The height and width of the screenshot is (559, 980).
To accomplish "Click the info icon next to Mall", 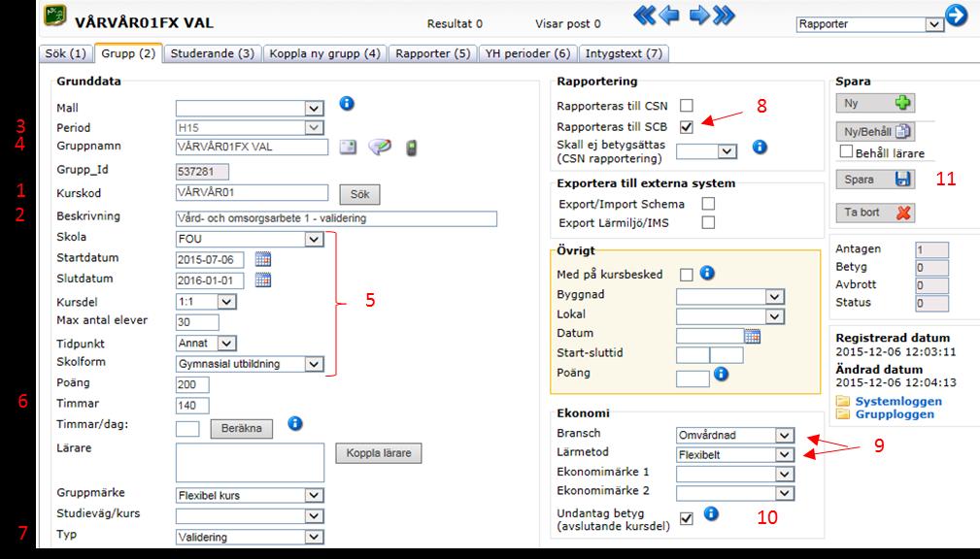I will pyautogui.click(x=347, y=103).
